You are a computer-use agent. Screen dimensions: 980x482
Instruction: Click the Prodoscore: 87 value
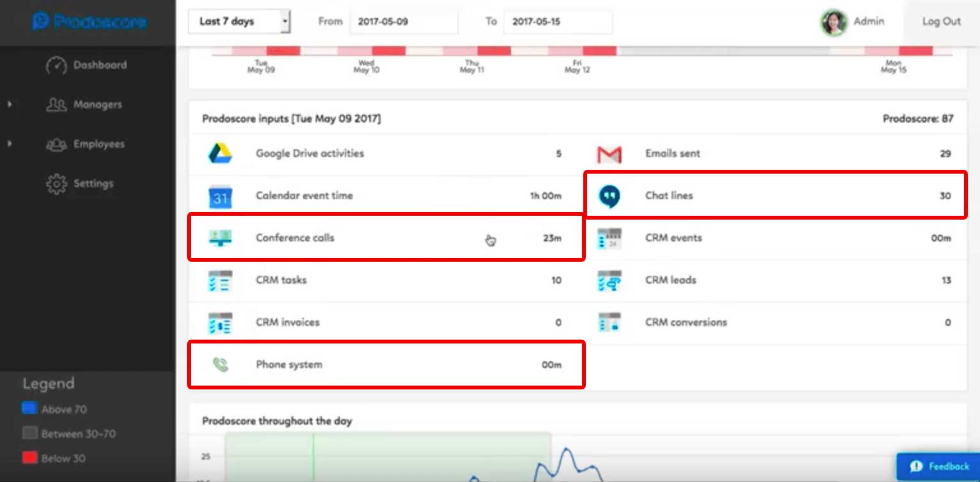[918, 119]
